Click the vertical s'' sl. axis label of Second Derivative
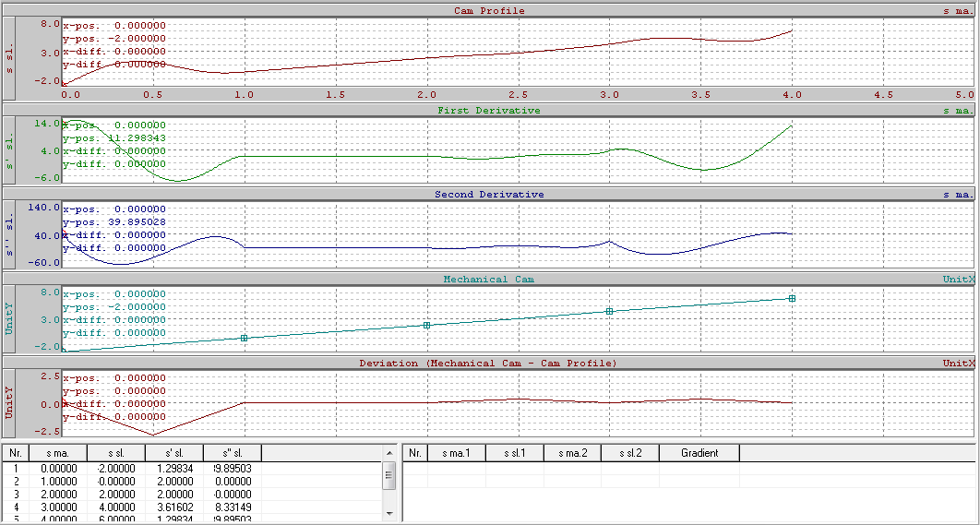The height and width of the screenshot is (525, 980). (x=8, y=235)
